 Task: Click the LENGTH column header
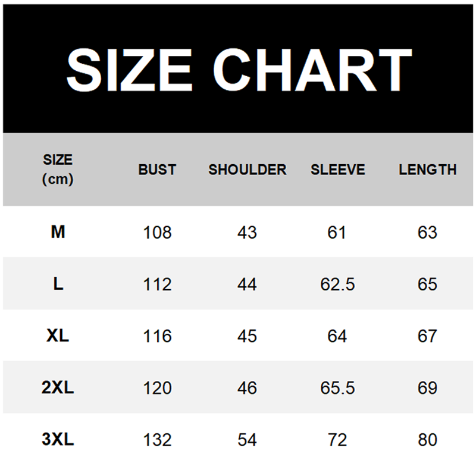click(427, 170)
